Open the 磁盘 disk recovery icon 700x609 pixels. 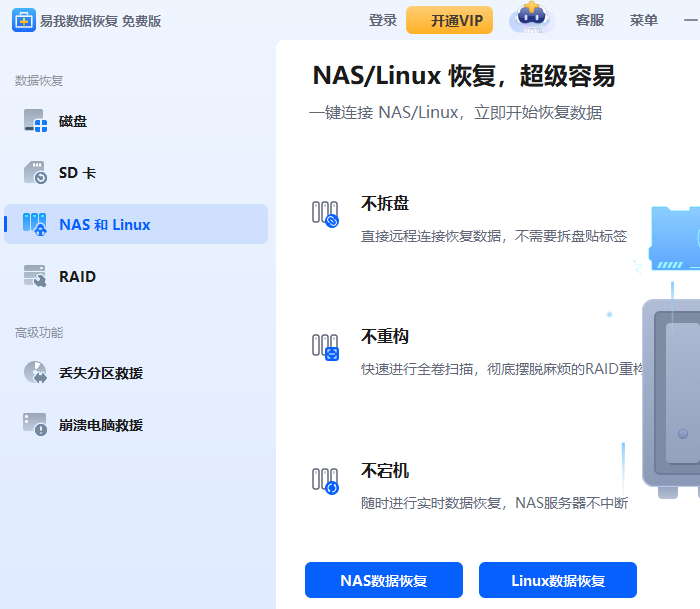35,121
